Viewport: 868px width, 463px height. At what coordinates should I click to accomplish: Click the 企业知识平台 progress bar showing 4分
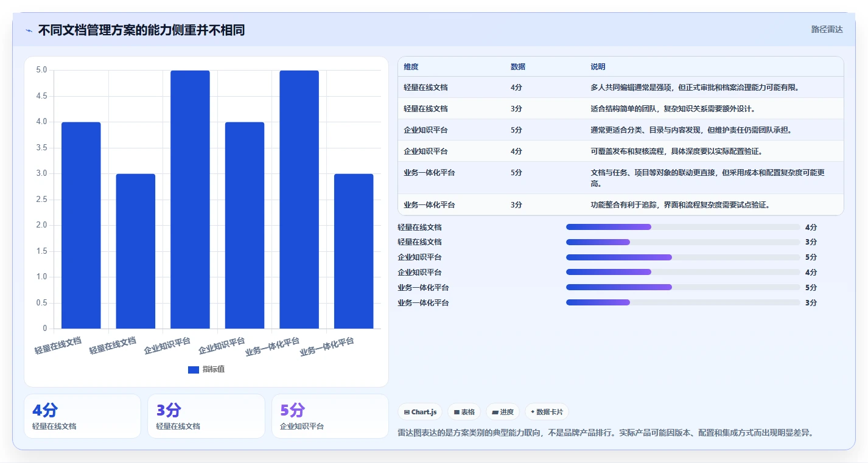tap(683, 273)
